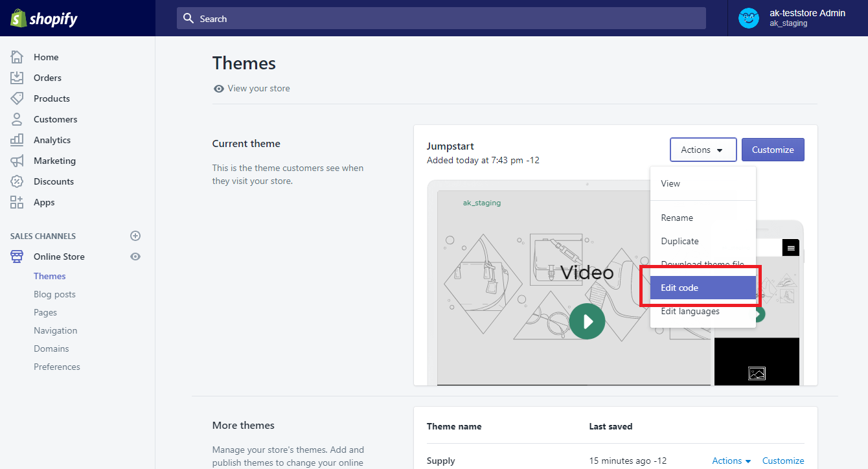This screenshot has width=868, height=469.
Task: Open the Actions dropdown for Jumpstart
Action: tap(703, 150)
